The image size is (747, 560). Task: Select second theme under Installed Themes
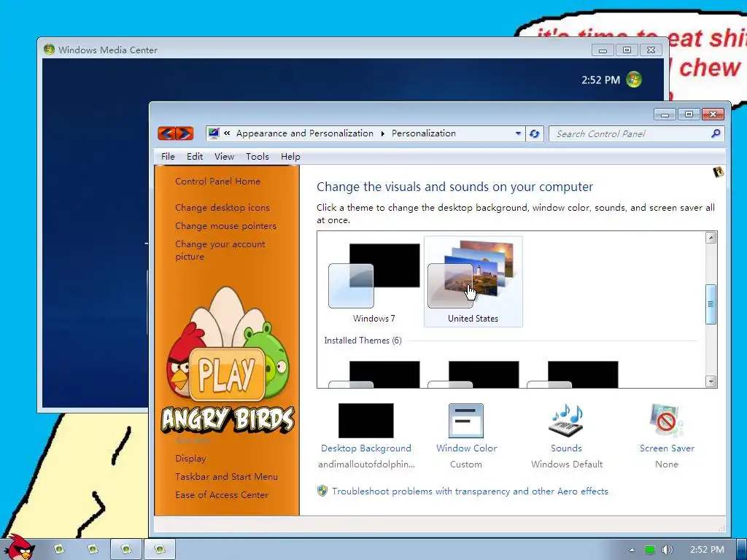click(473, 374)
